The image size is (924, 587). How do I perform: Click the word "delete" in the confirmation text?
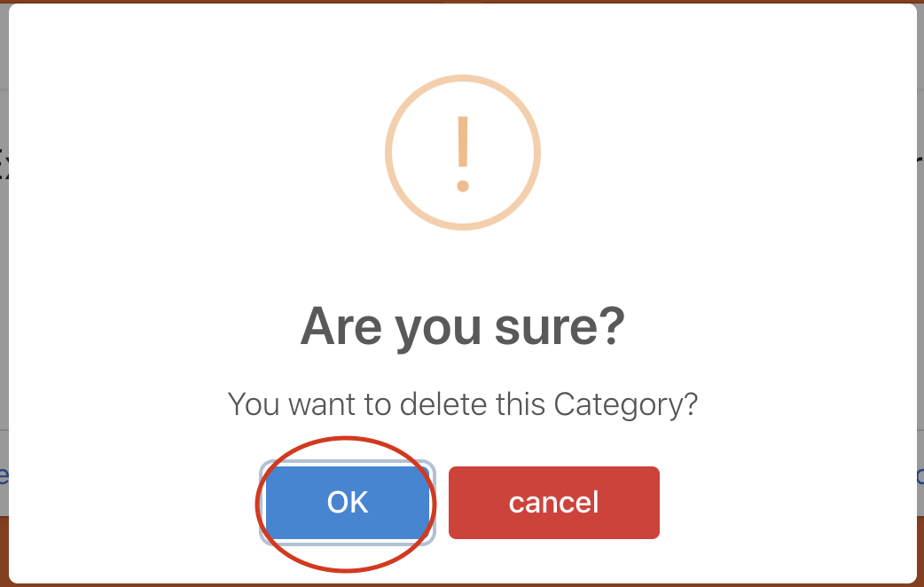[x=441, y=404]
